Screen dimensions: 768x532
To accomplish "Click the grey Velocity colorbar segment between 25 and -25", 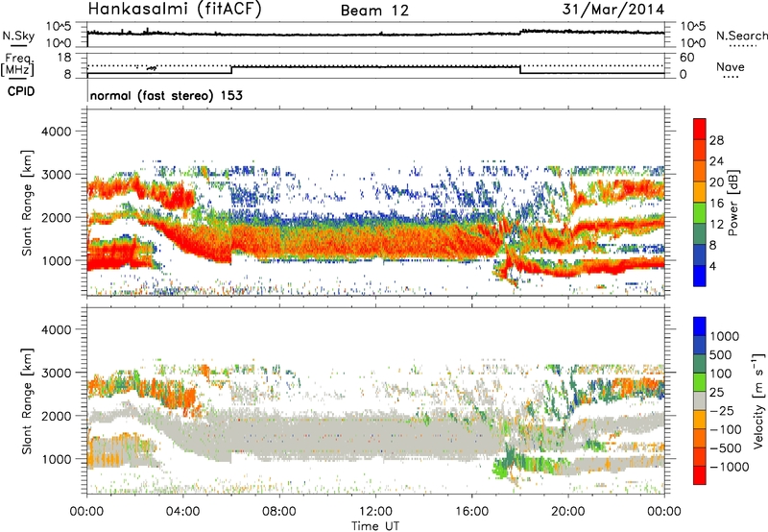I will [x=700, y=400].
